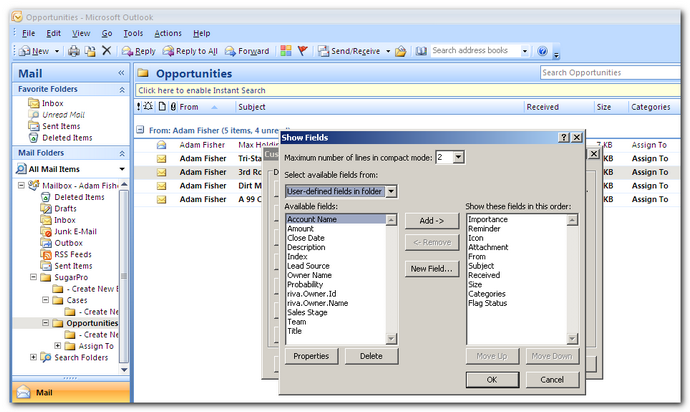Open the Drafts folder
This screenshot has width=690, height=412.
tap(65, 209)
